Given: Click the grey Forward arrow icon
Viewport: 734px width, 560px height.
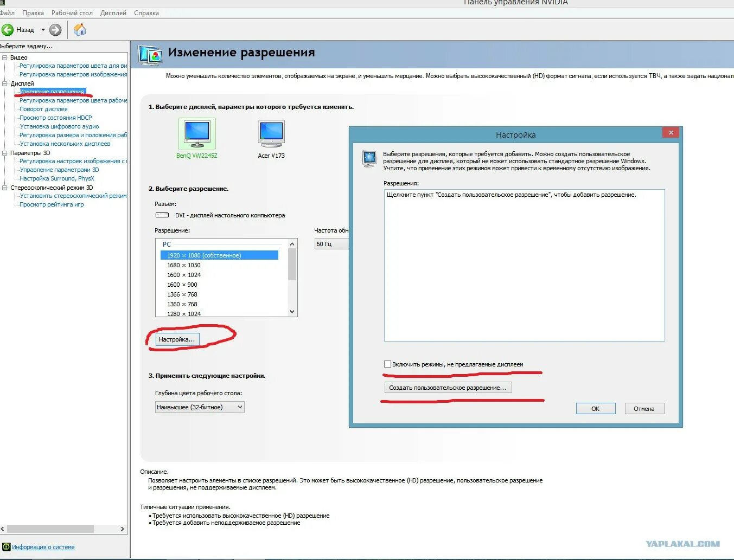Looking at the screenshot, I should click(x=55, y=30).
